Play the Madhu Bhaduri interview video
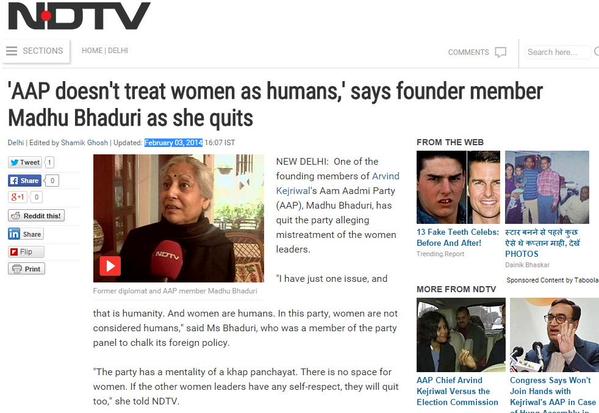The height and width of the screenshot is (413, 599). (110, 266)
